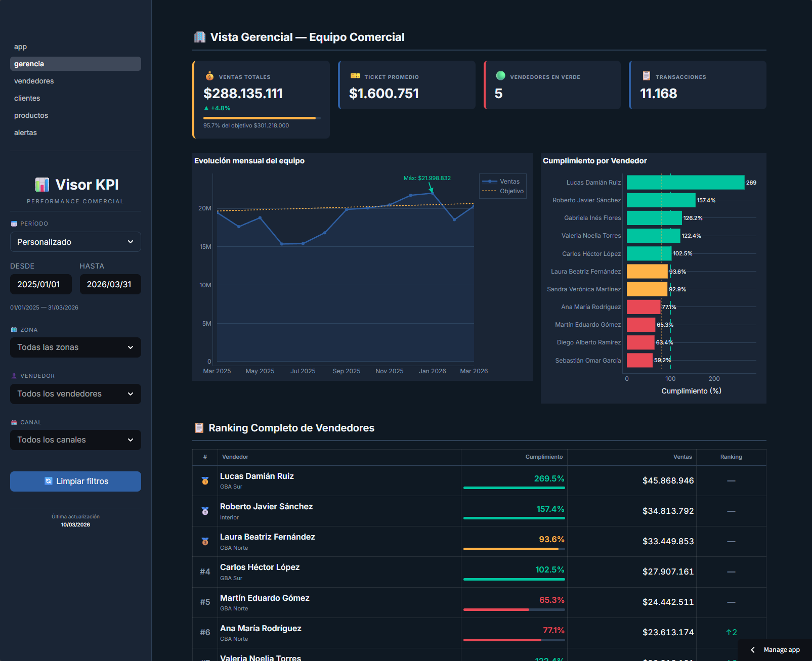Screen dimensions: 812x661
Task: Click the gold medal icon for Lucas Damián Ruiz
Action: tap(205, 480)
